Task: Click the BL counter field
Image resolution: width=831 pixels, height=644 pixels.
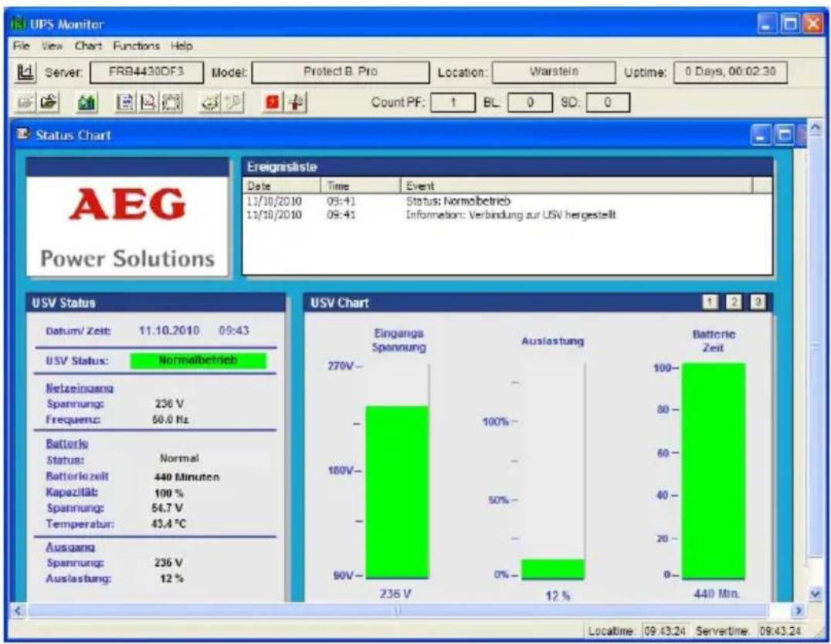Action: (x=530, y=103)
